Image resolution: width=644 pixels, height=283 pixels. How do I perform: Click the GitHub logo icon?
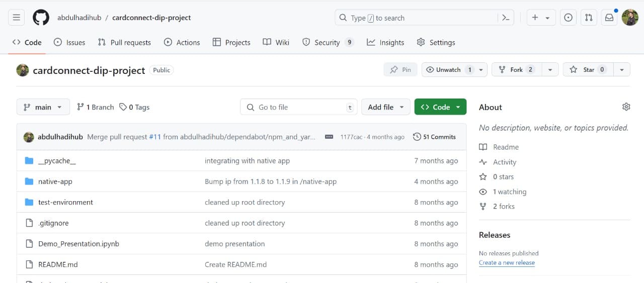tap(41, 18)
